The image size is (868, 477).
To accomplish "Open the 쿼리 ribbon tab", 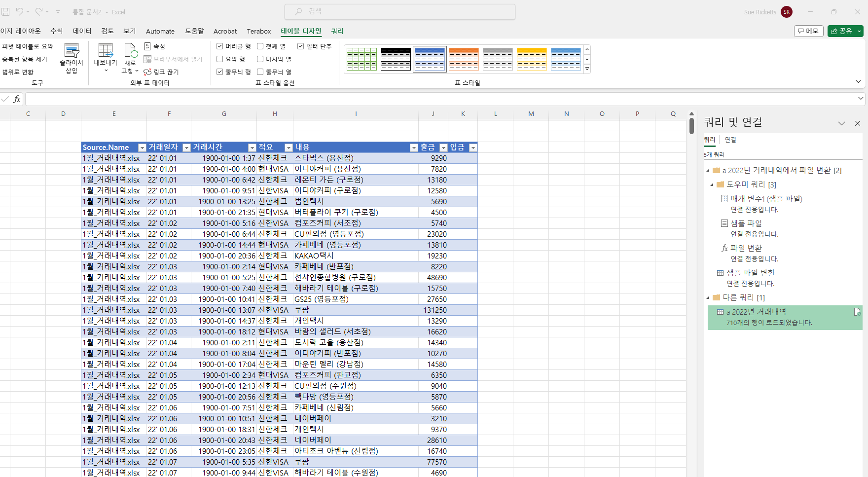I will pyautogui.click(x=337, y=31).
